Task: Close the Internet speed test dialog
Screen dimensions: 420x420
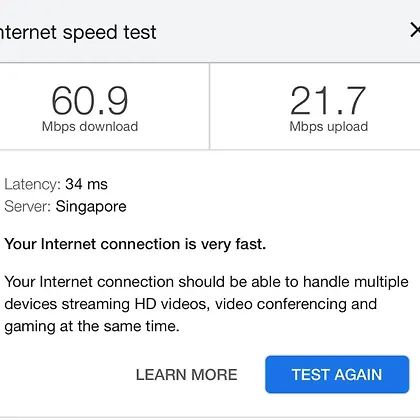Action: [x=415, y=30]
